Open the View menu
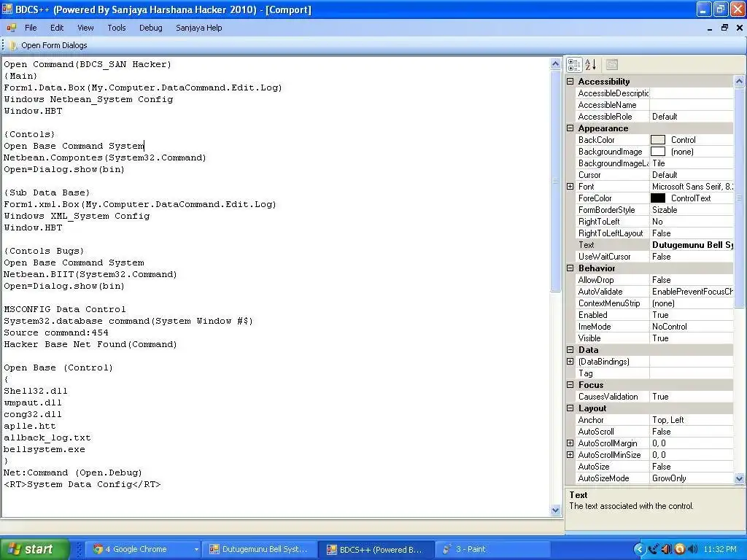This screenshot has width=747, height=560. 85,28
